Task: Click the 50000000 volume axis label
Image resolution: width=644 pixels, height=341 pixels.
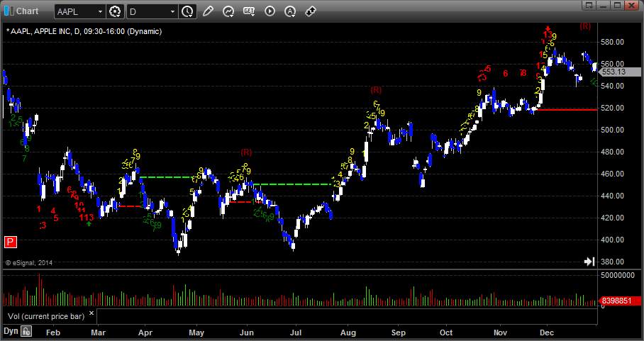Action: click(x=618, y=275)
